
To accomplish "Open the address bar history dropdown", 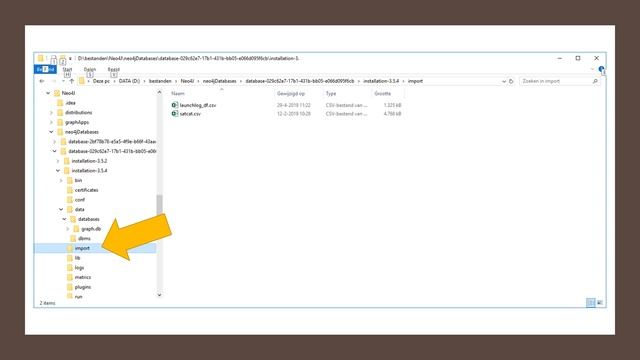I will [x=504, y=82].
